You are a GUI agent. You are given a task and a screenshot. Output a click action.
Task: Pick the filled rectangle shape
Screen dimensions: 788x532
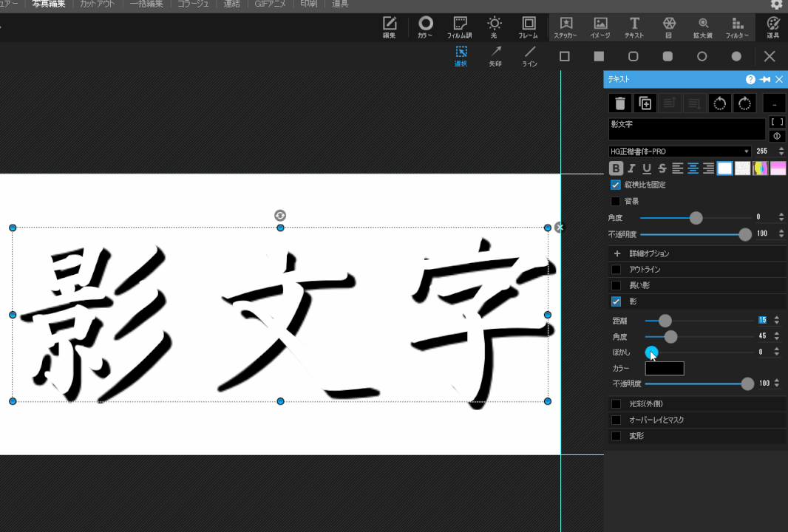(599, 56)
